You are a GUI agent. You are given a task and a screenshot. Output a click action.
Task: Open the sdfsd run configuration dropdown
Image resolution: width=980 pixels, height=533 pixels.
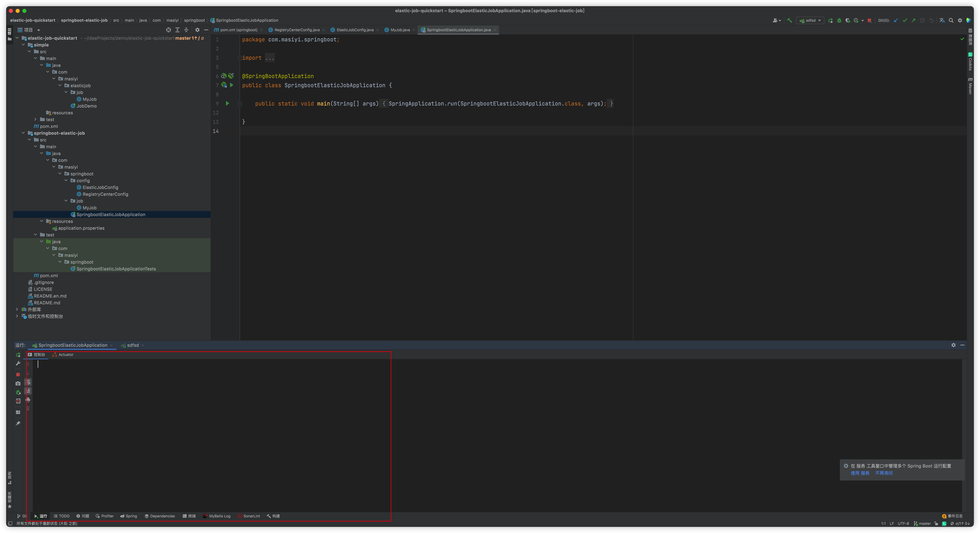click(x=810, y=21)
